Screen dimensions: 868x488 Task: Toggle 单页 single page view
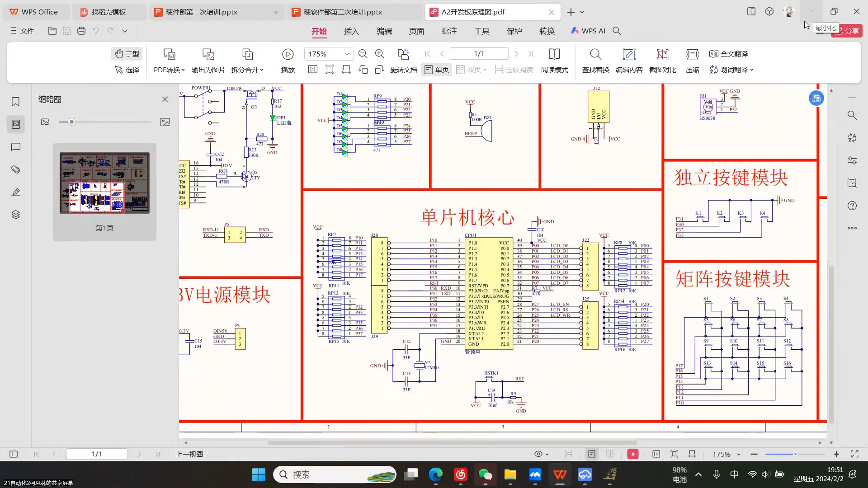click(x=436, y=70)
